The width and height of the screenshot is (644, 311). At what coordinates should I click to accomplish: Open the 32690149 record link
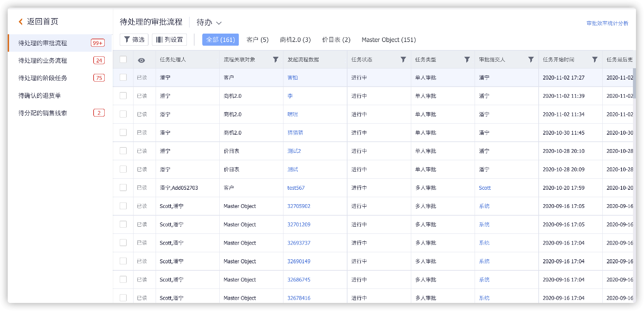299,261
